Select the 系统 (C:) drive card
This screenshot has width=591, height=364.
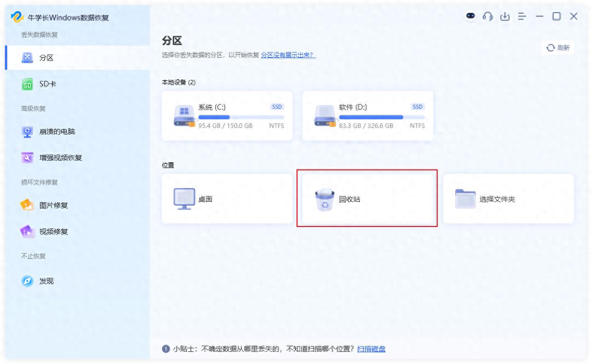227,116
